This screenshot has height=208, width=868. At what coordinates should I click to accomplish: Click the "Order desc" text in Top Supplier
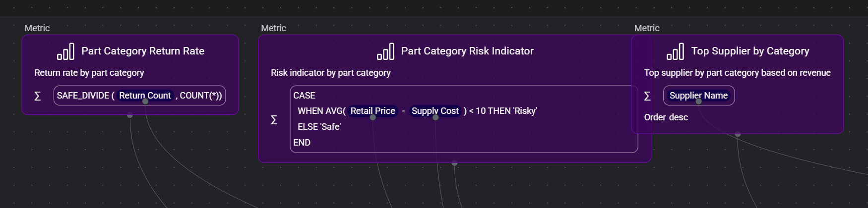[666, 117]
